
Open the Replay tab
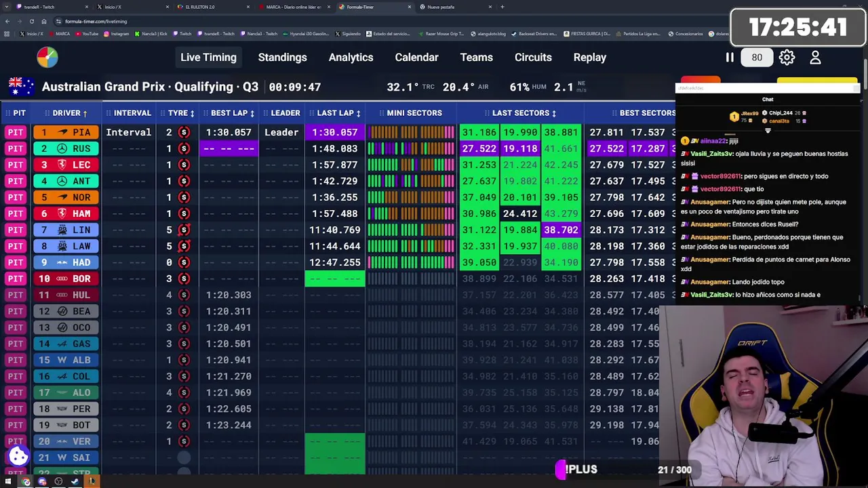pos(590,58)
